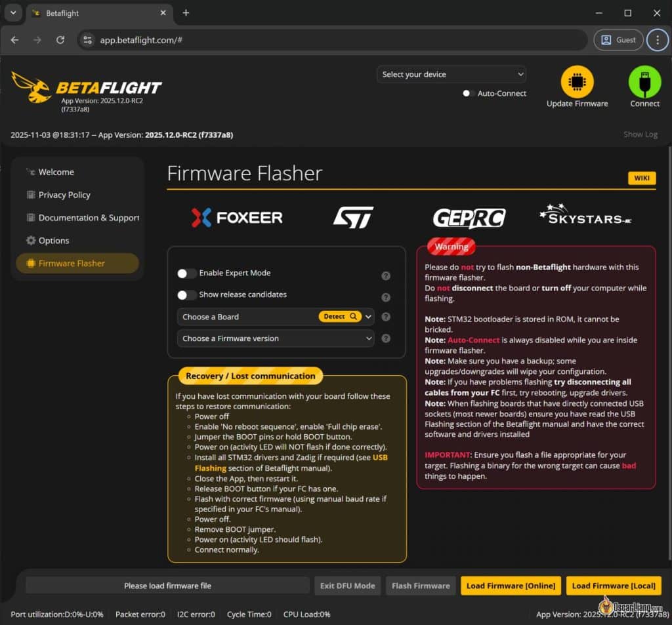The image size is (672, 625).
Task: Expand the Select your device dropdown
Action: point(451,75)
